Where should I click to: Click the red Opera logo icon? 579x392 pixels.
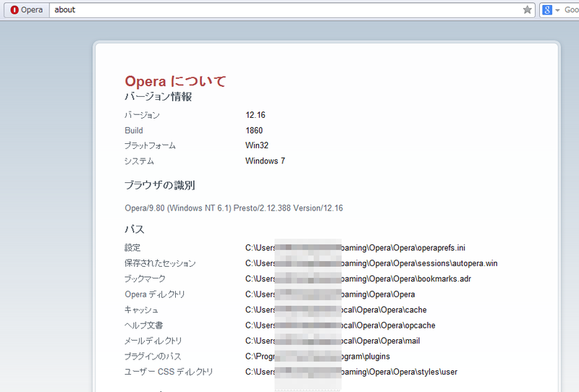tap(14, 10)
